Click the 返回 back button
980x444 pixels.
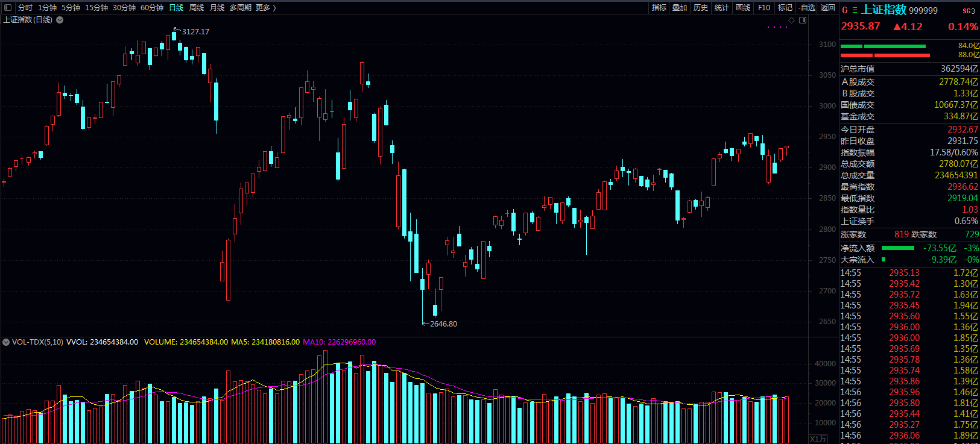[828, 8]
